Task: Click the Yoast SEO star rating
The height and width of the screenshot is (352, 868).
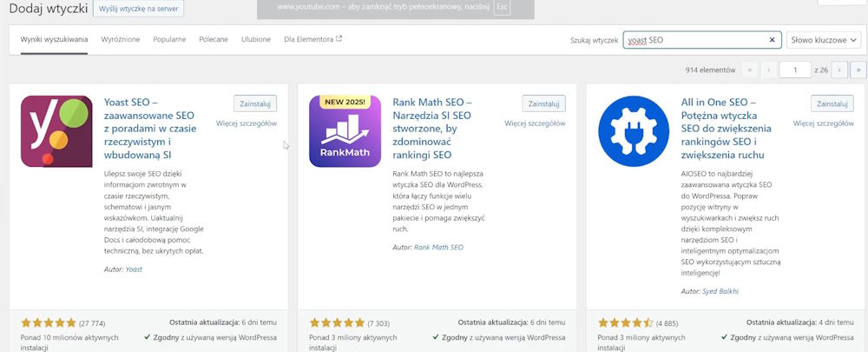Action: coord(48,322)
